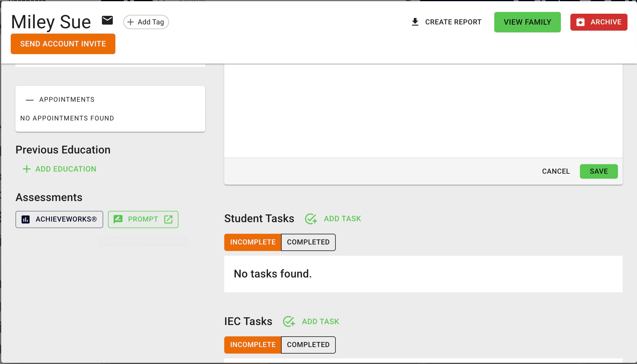This screenshot has width=637, height=364.
Task: Click the email envelope icon next to Miley Sue
Action: pos(107,21)
